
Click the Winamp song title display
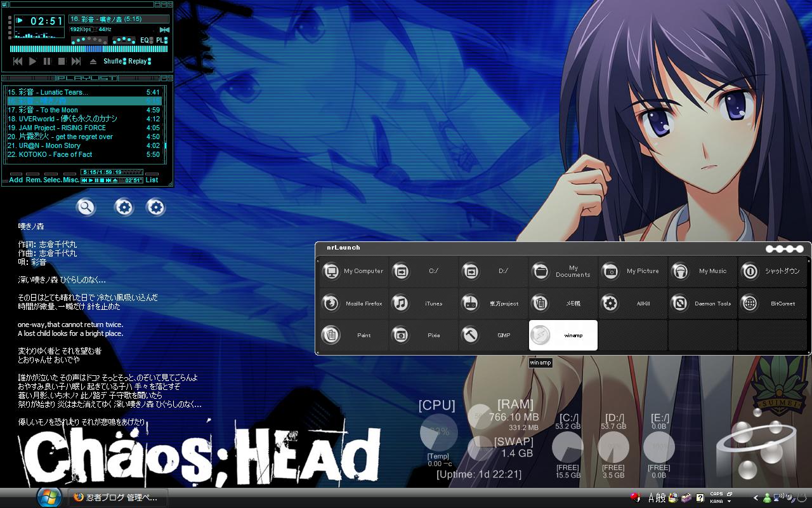click(x=119, y=19)
